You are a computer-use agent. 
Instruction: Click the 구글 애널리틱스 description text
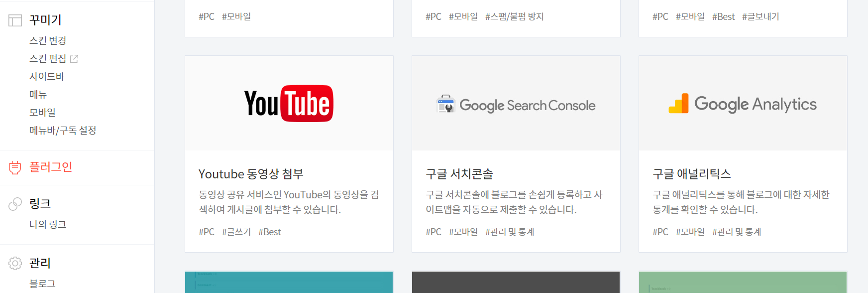[741, 202]
